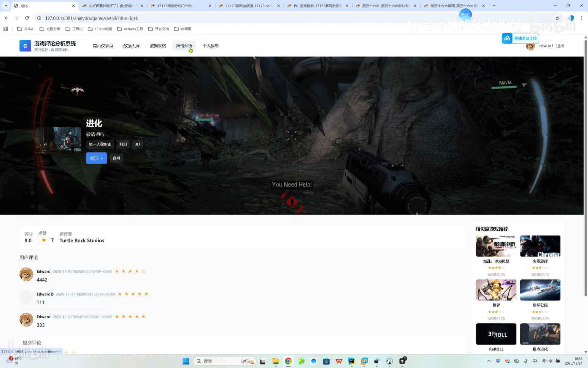Click the page vertical scrollbar
588x368 pixels.
[x=585, y=170]
